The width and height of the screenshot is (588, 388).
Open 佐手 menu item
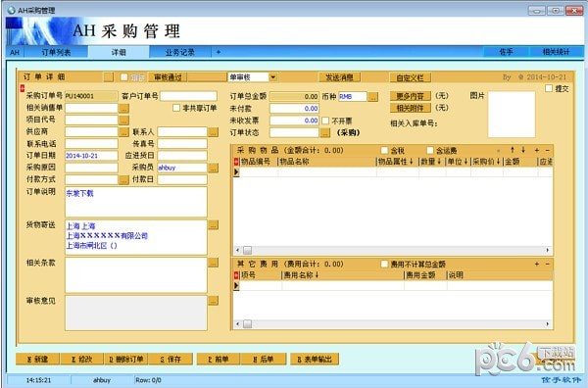click(506, 52)
